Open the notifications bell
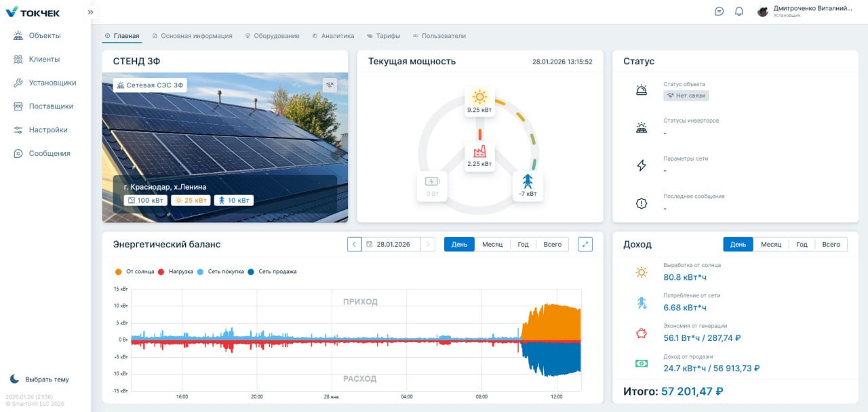The image size is (868, 412). tap(739, 12)
